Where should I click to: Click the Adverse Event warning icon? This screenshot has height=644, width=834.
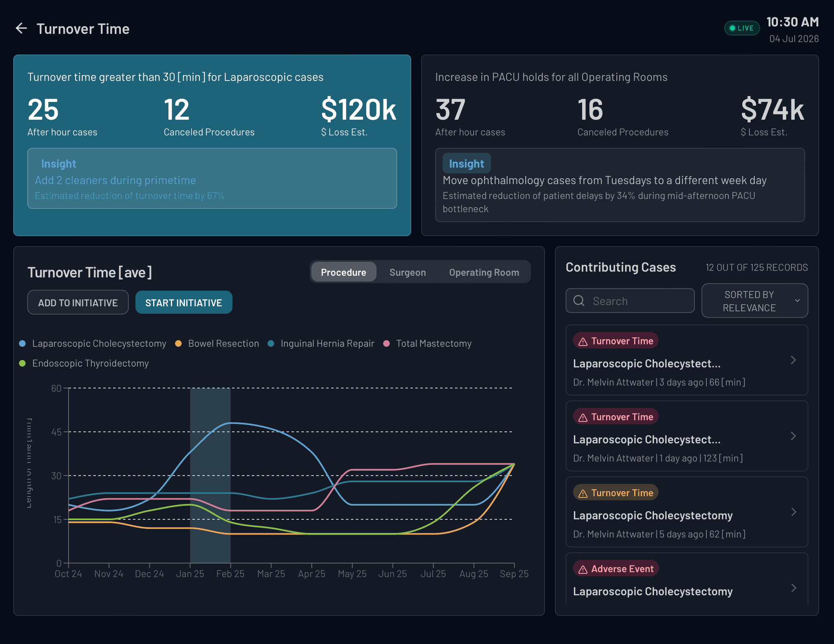coord(583,570)
